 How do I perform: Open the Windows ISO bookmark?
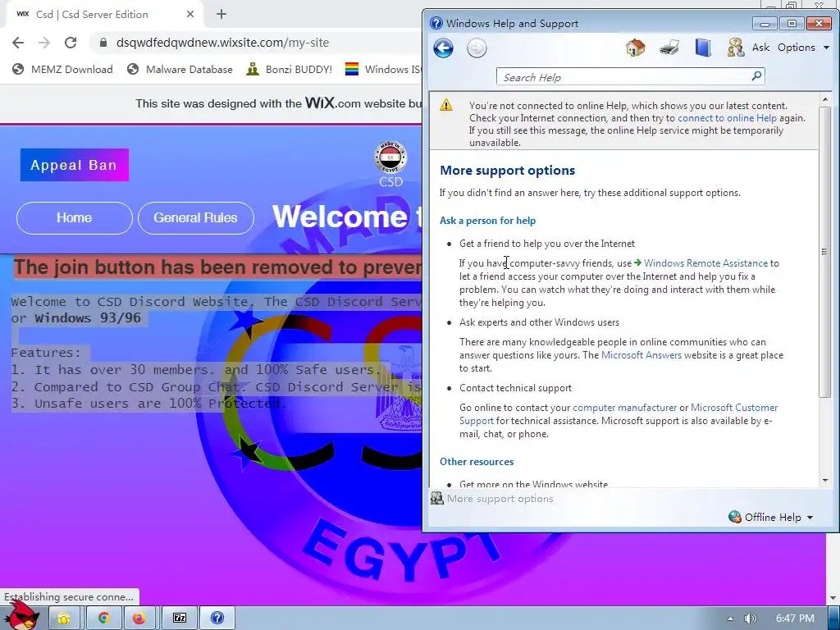pyautogui.click(x=383, y=69)
